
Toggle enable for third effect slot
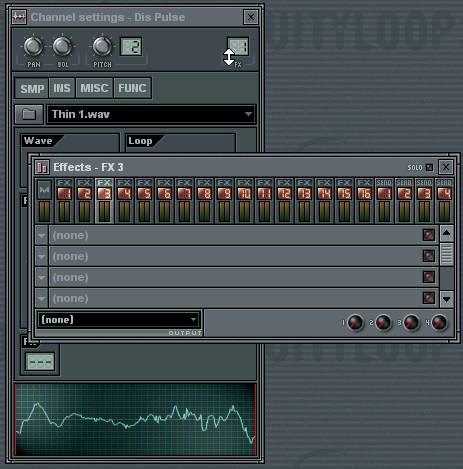[429, 277]
